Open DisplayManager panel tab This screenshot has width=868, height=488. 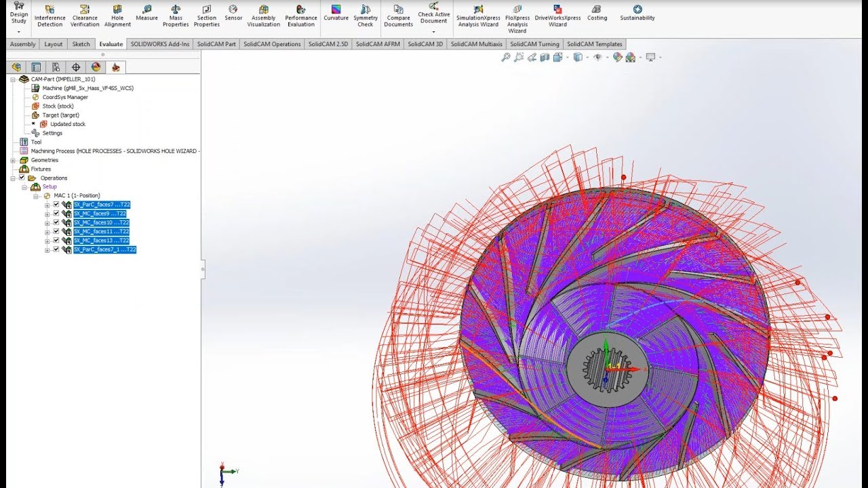click(x=96, y=67)
